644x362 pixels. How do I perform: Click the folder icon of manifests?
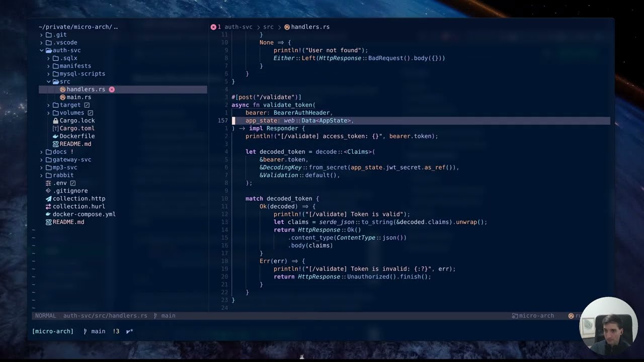coord(56,66)
